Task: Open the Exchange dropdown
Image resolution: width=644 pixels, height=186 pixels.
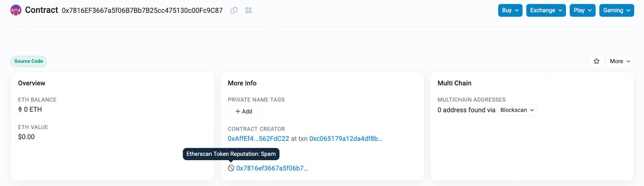Action: click(x=546, y=10)
